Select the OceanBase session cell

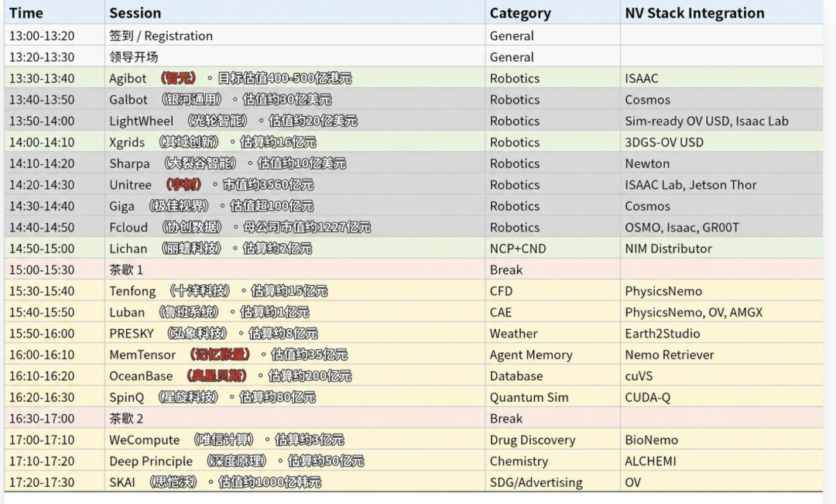coord(295,375)
